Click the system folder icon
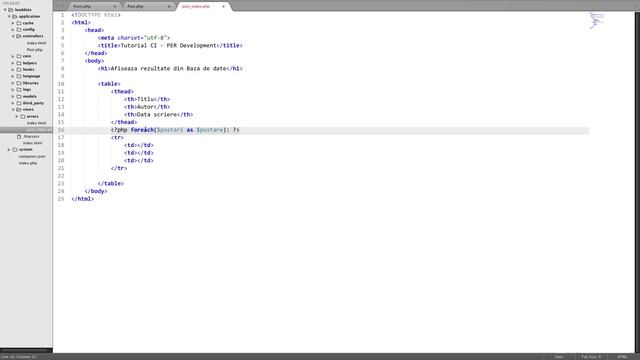Image resolution: width=640 pixels, height=360 pixels. [x=15, y=150]
